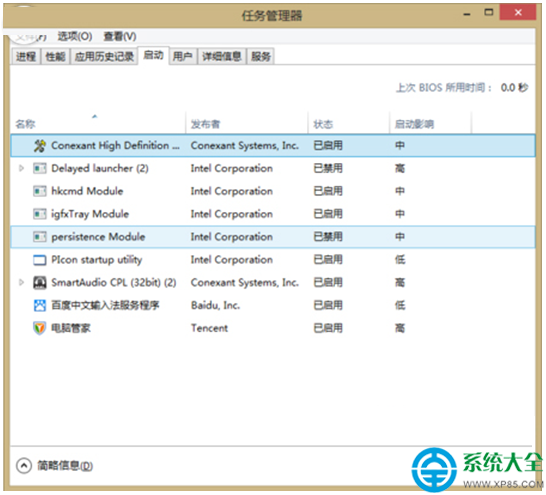Maximize the 任务管理器 window
The height and width of the screenshot is (495, 546).
click(489, 13)
